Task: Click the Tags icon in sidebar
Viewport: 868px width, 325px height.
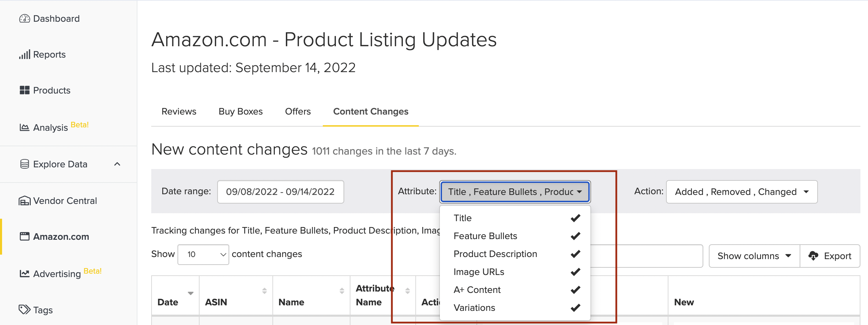Action: coord(25,310)
